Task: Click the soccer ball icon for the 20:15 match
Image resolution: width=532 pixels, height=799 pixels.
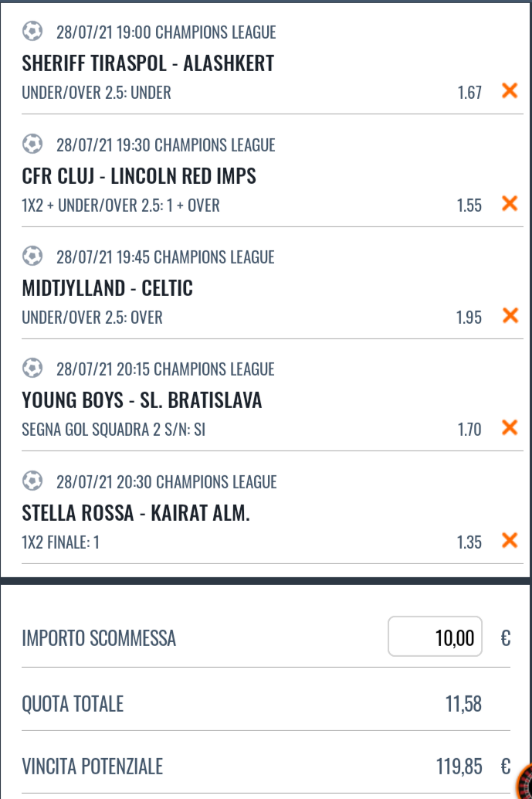Action: pyautogui.click(x=32, y=369)
